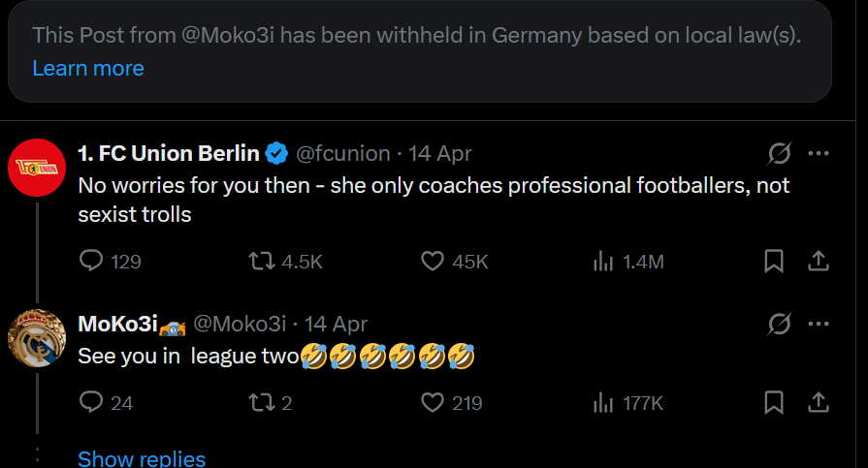Image resolution: width=868 pixels, height=468 pixels.
Task: Click the FC Union Berlin avatar
Action: click(37, 168)
